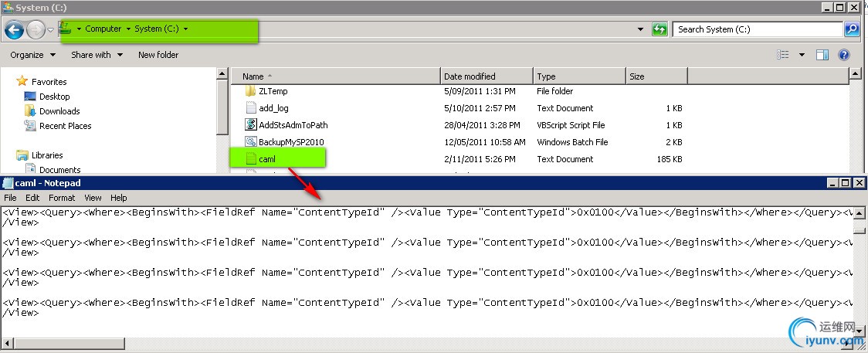Click the 185 KB size cell
The width and height of the screenshot is (868, 353).
669,159
